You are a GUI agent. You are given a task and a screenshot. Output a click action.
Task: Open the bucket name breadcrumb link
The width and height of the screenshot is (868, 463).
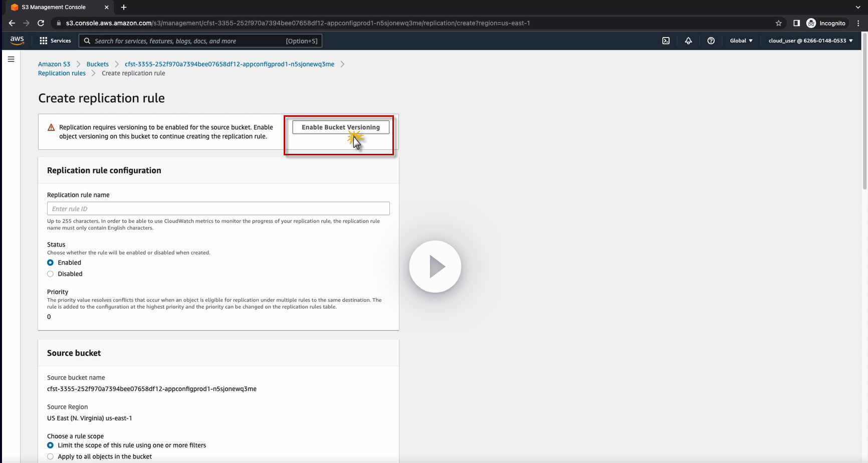[x=230, y=64]
